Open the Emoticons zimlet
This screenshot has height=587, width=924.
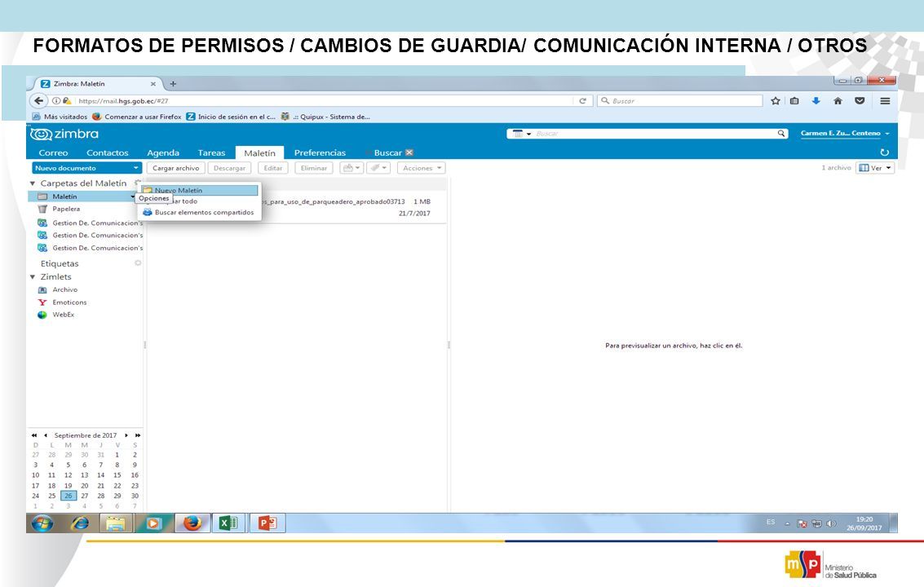pyautogui.click(x=69, y=302)
